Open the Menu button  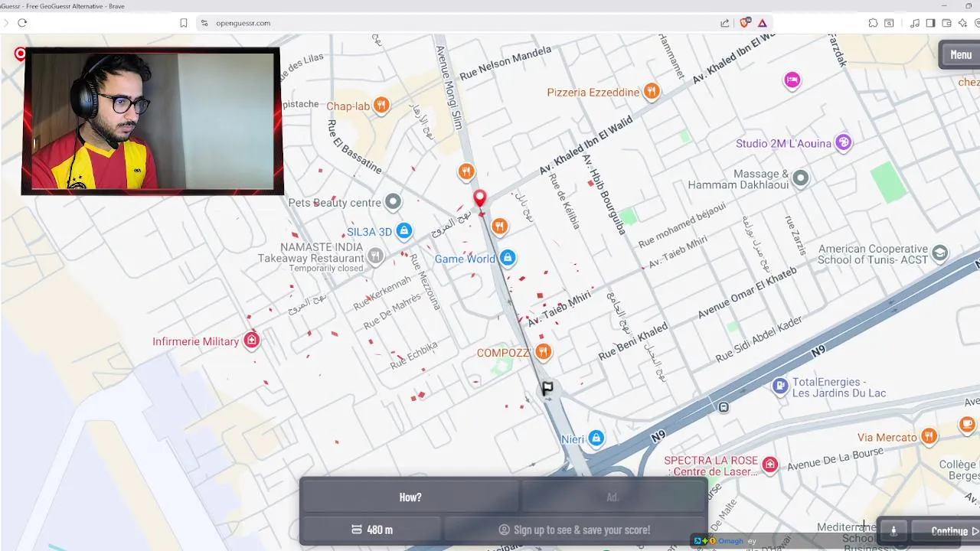coord(960,54)
